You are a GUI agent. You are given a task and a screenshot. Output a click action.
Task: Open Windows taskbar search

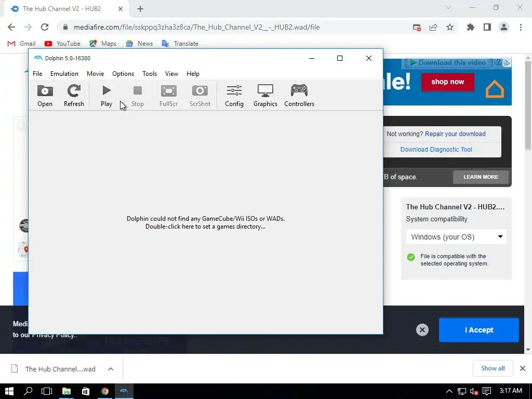tap(28, 391)
